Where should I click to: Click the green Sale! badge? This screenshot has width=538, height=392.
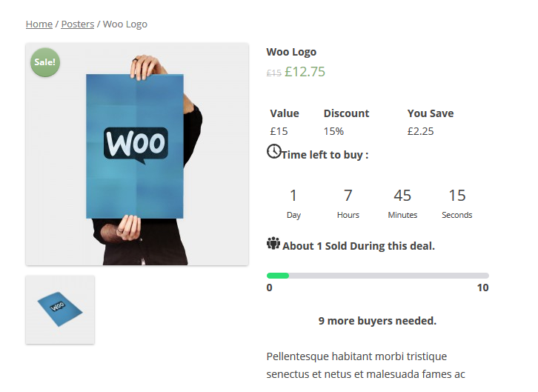pyautogui.click(x=44, y=62)
